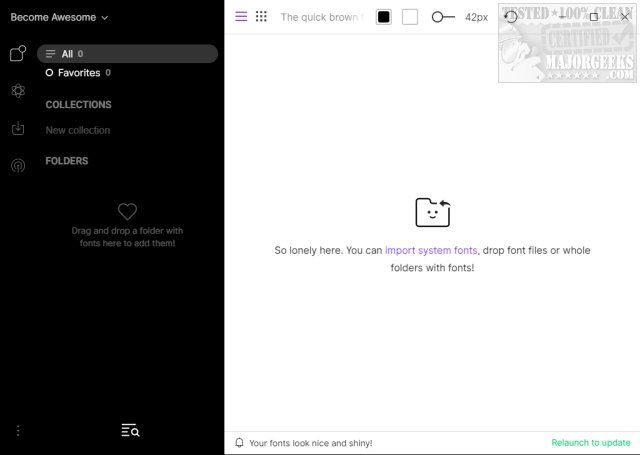
Task: Click Relaunch to update
Action: [590, 442]
